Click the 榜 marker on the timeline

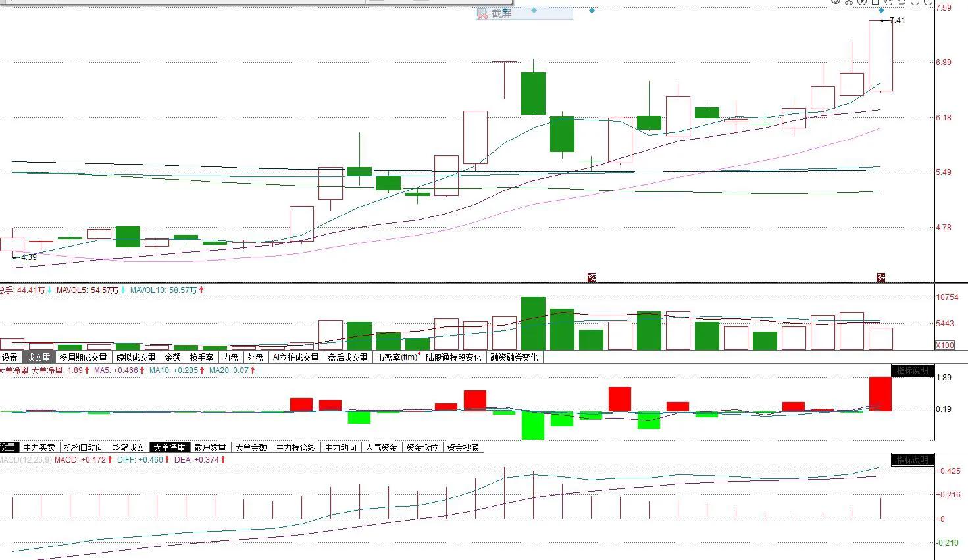(x=591, y=277)
